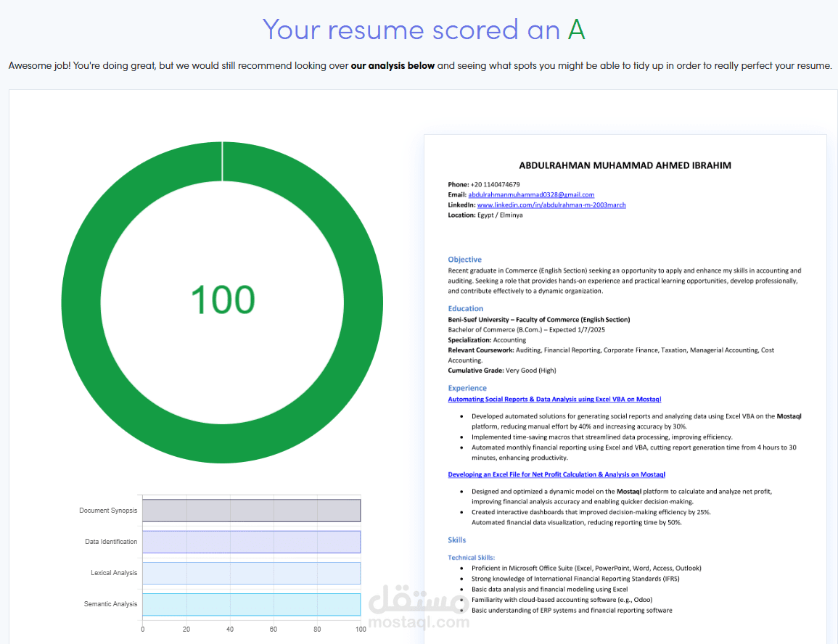
Task: Click the Objective section heading
Action: 464,259
